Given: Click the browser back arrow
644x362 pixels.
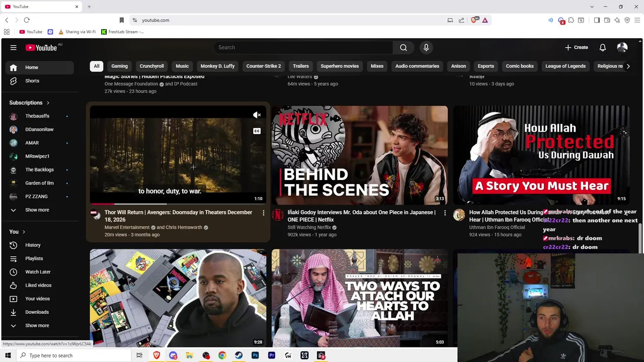Looking at the screenshot, I should click(x=7, y=20).
